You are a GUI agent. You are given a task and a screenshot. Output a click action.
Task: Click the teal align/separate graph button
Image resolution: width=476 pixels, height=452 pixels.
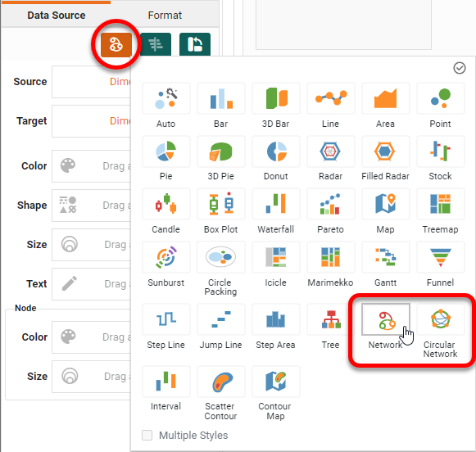tap(156, 44)
